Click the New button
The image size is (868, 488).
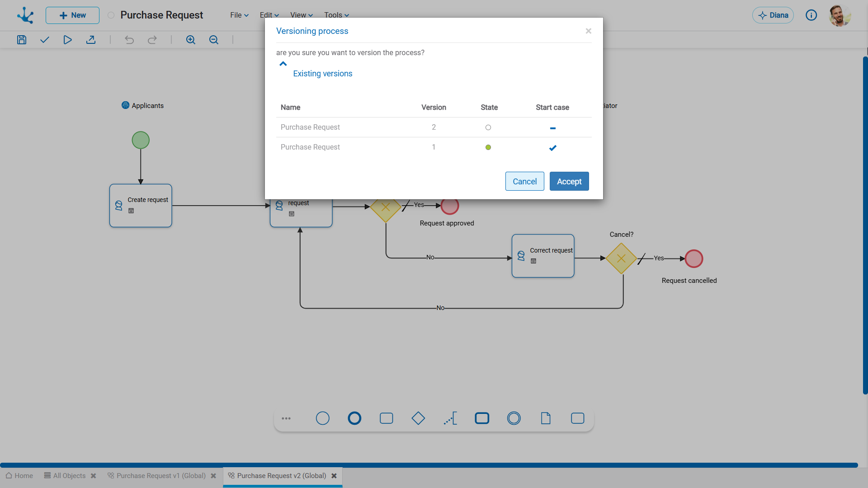coord(72,15)
